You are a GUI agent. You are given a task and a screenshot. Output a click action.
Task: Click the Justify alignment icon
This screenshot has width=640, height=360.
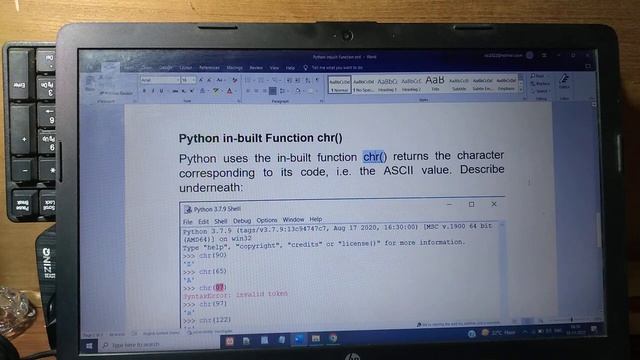(x=273, y=91)
